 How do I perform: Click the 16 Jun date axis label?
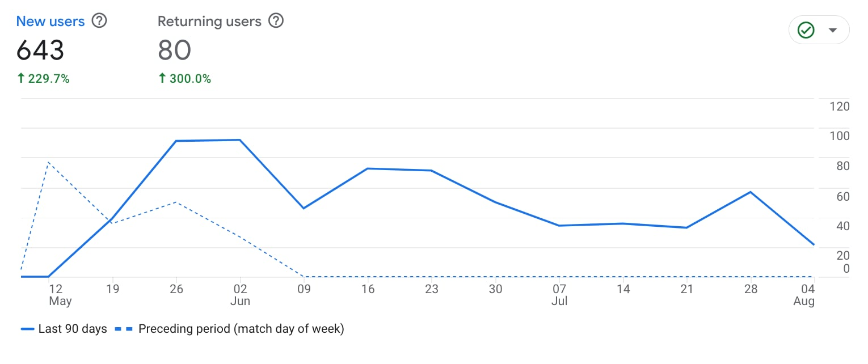click(368, 289)
